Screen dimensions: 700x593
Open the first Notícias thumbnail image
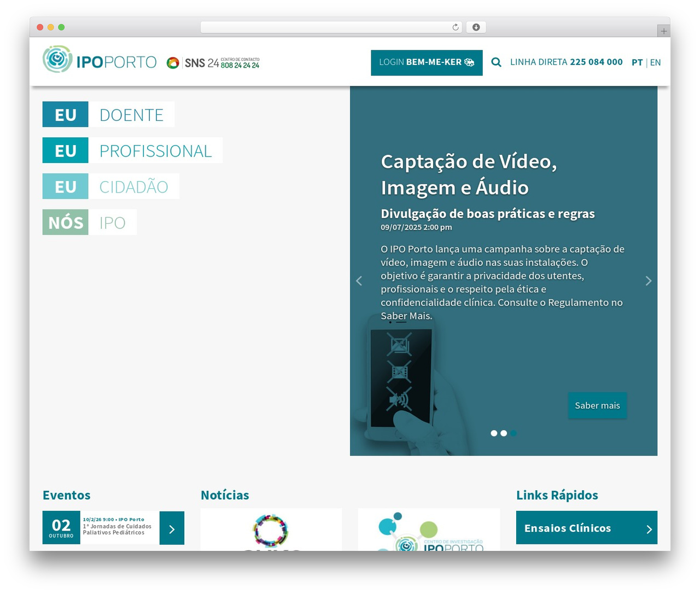271,530
